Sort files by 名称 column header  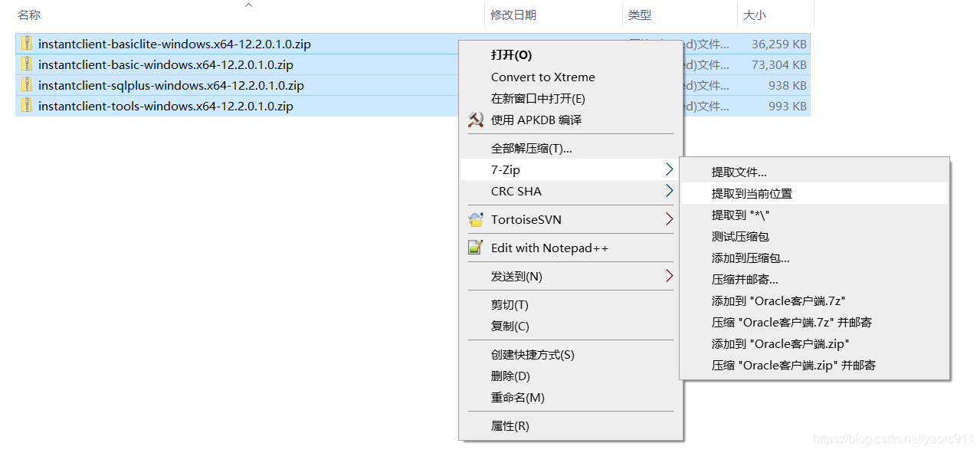click(x=29, y=15)
